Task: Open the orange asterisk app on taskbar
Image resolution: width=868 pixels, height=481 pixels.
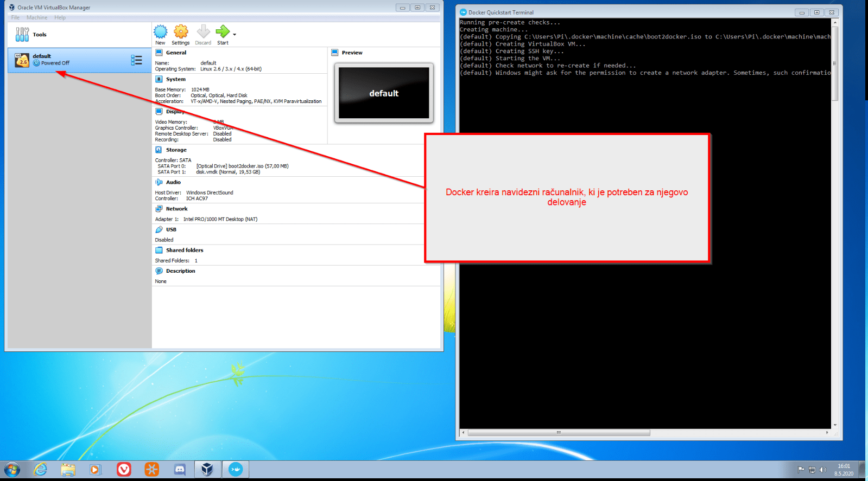Action: pos(151,470)
